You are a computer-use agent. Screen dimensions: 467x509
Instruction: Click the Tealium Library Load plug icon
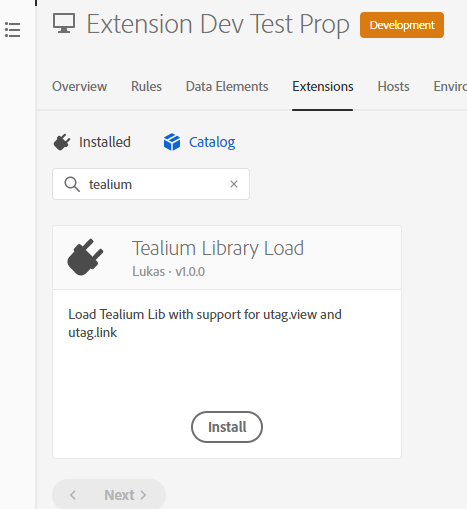[85, 257]
